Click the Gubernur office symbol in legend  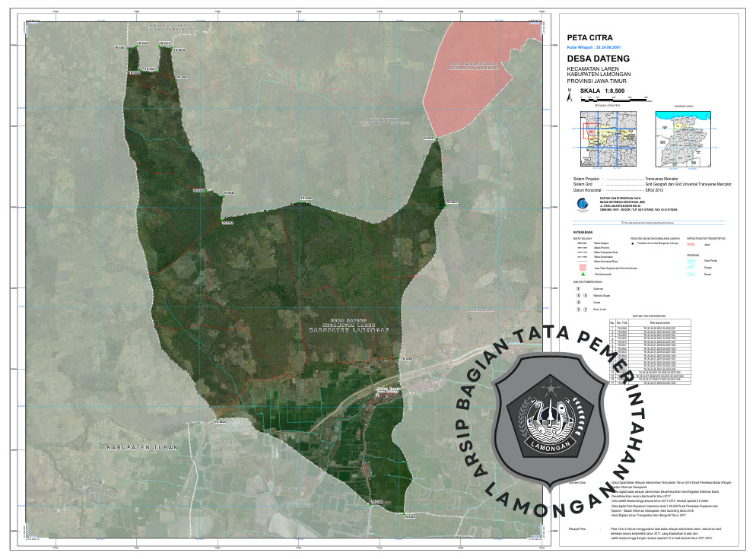pos(579,289)
